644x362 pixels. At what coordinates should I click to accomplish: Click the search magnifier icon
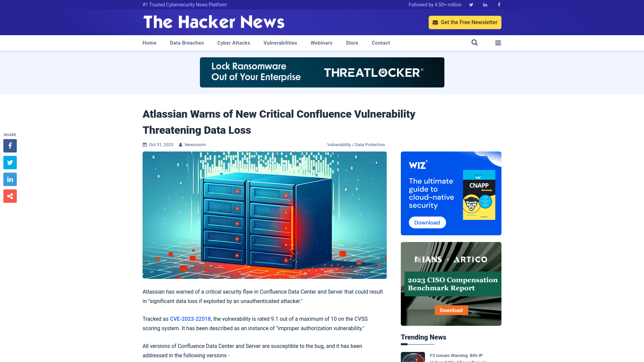[x=475, y=43]
